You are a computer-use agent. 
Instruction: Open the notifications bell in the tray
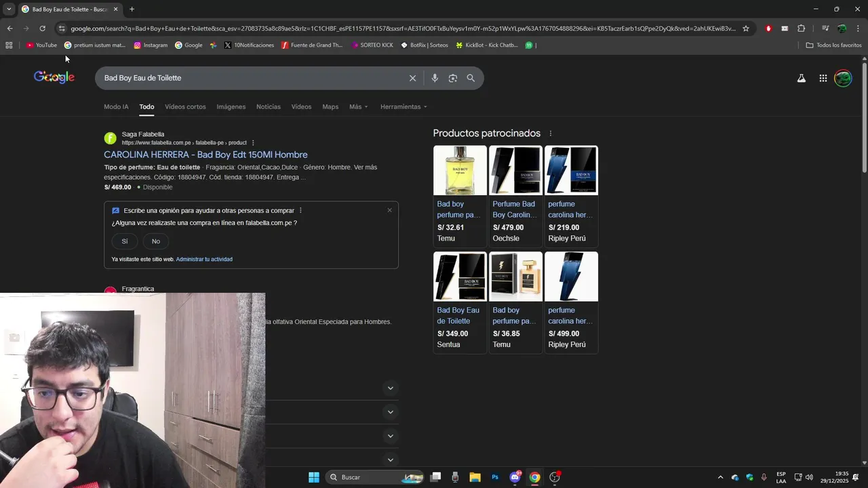[x=856, y=478]
